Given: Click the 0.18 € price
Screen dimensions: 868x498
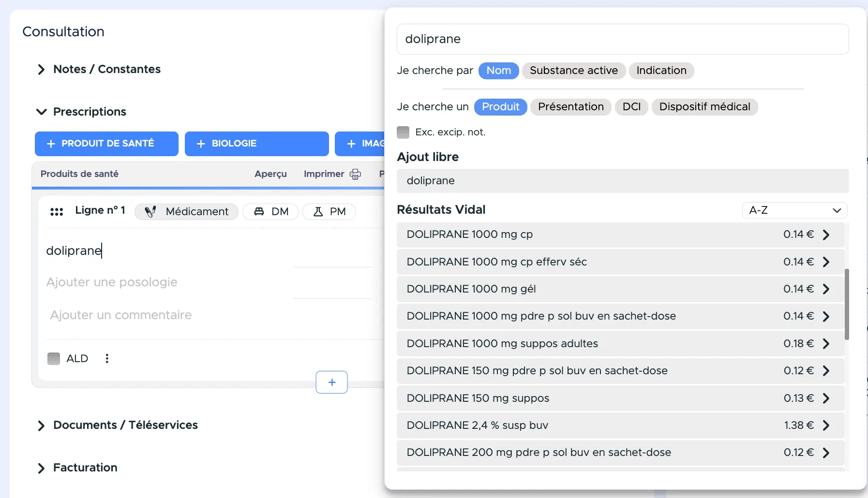Looking at the screenshot, I should tap(799, 344).
